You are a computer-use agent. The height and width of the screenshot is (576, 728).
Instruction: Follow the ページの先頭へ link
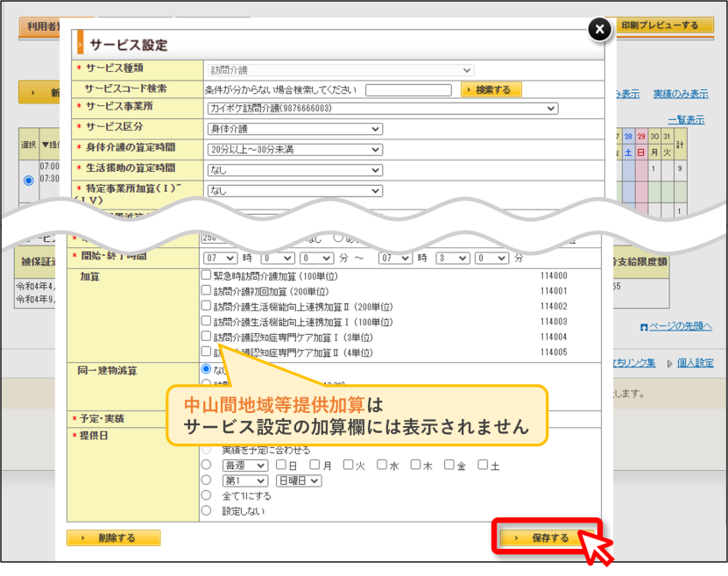(675, 326)
